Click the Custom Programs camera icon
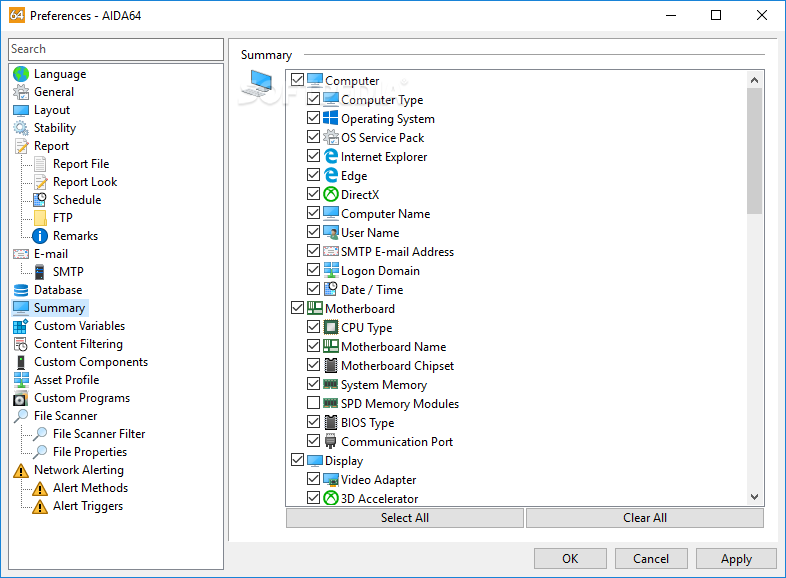 21,398
